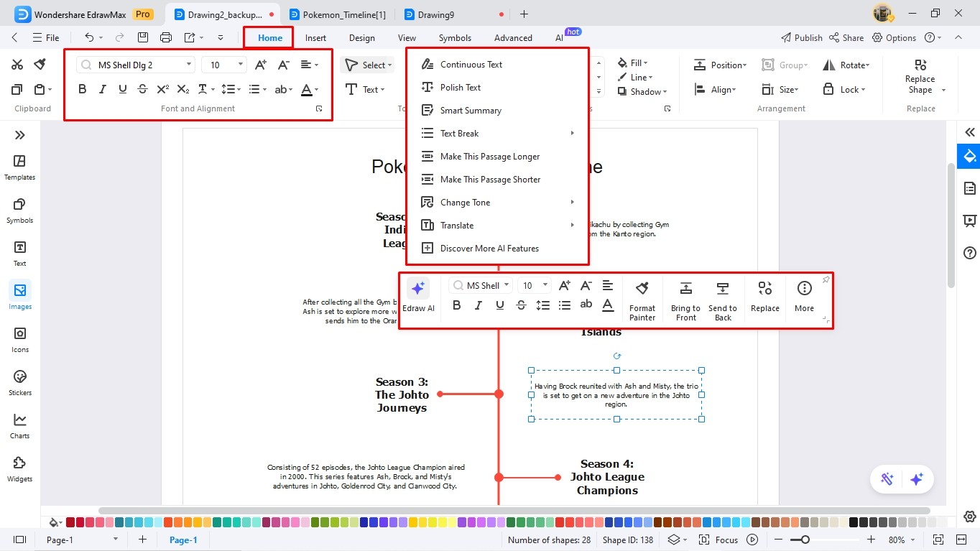
Task: Expand the left sidebar with double chevron
Action: [x=20, y=135]
